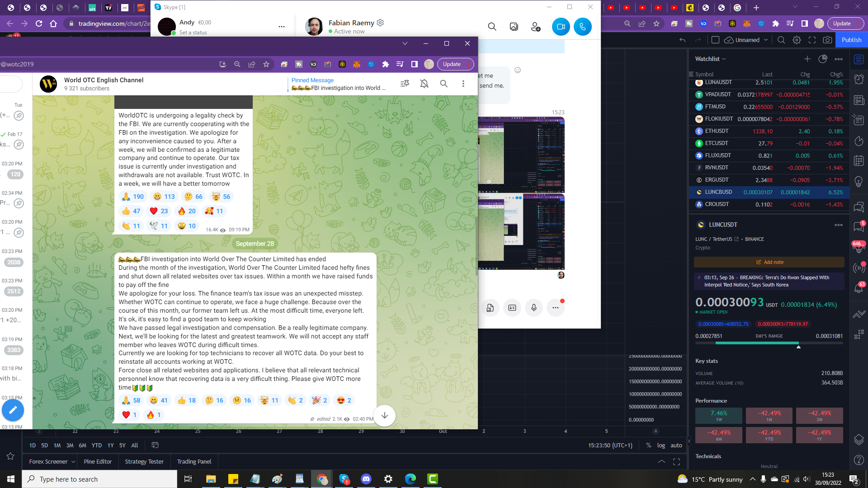Open Skype contact card share button
This screenshot has width=868, height=488.
(512, 308)
